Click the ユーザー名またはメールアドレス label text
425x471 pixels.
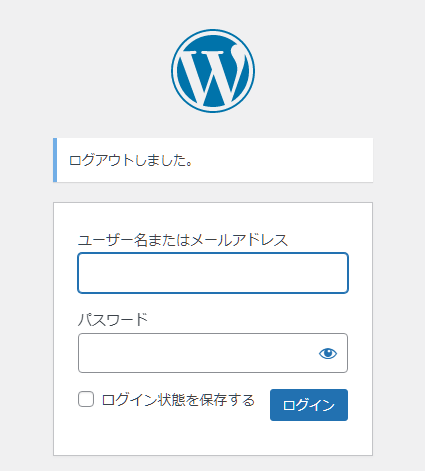pos(183,240)
